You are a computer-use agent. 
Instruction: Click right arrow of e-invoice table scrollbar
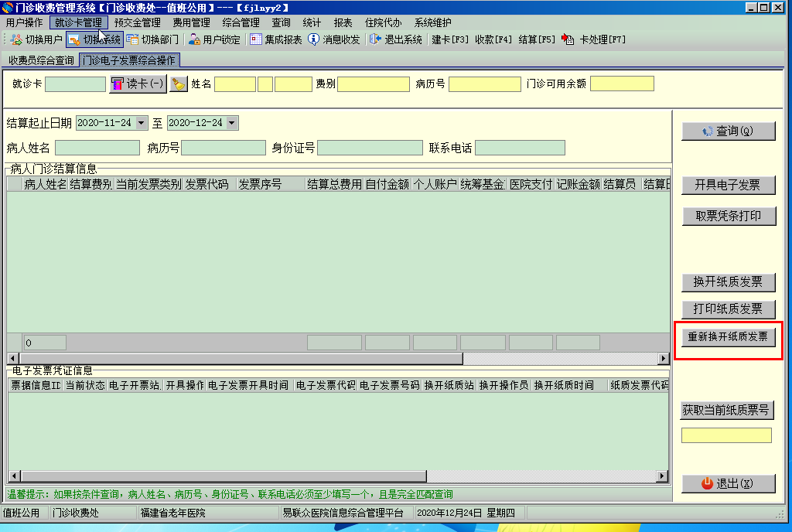pos(662,476)
